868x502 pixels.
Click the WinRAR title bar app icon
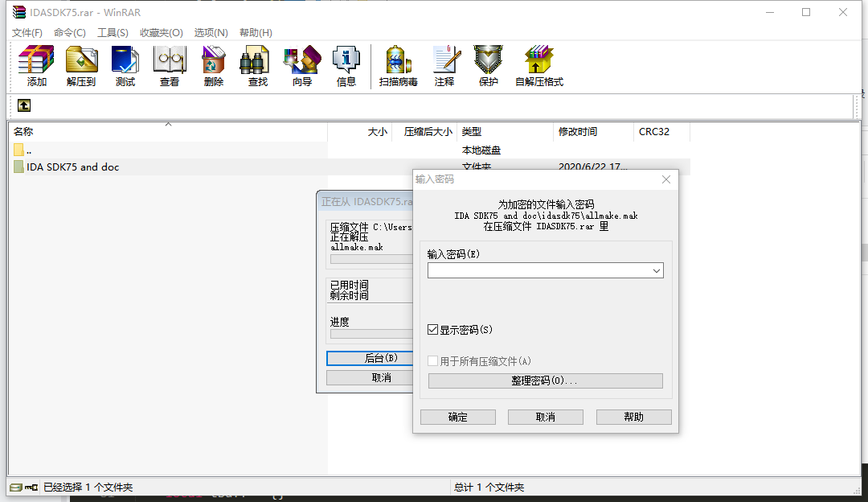point(19,12)
